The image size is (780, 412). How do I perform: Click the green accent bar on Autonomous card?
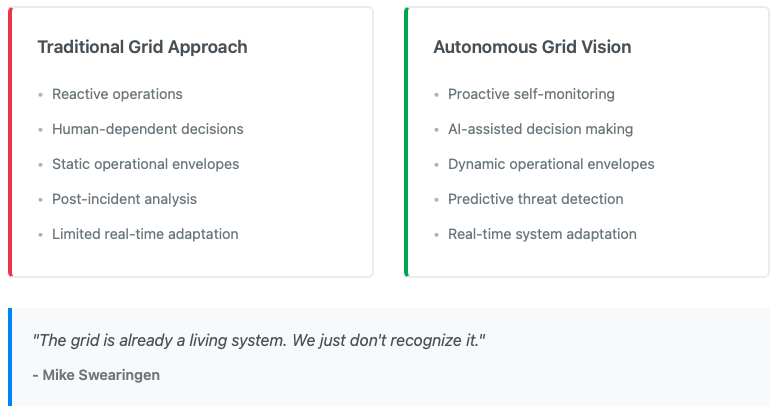pyautogui.click(x=406, y=142)
